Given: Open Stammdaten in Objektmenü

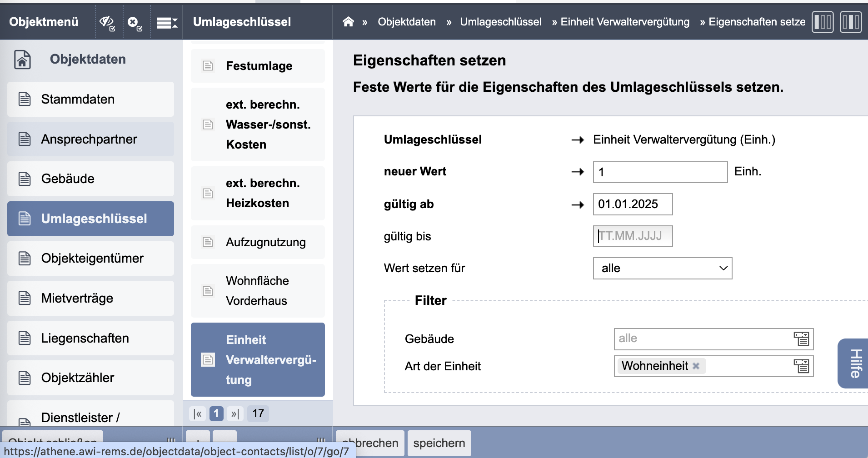Looking at the screenshot, I should (90, 99).
